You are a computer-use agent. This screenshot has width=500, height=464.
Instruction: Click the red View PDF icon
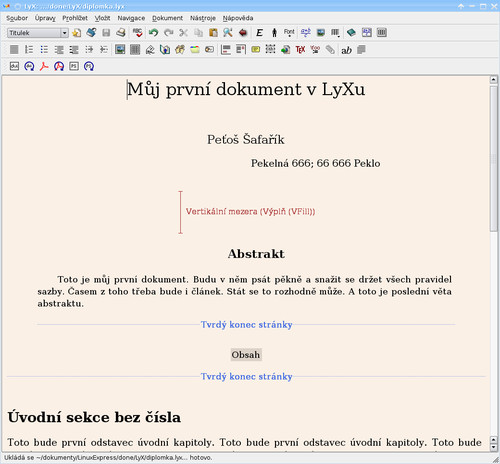44,66
